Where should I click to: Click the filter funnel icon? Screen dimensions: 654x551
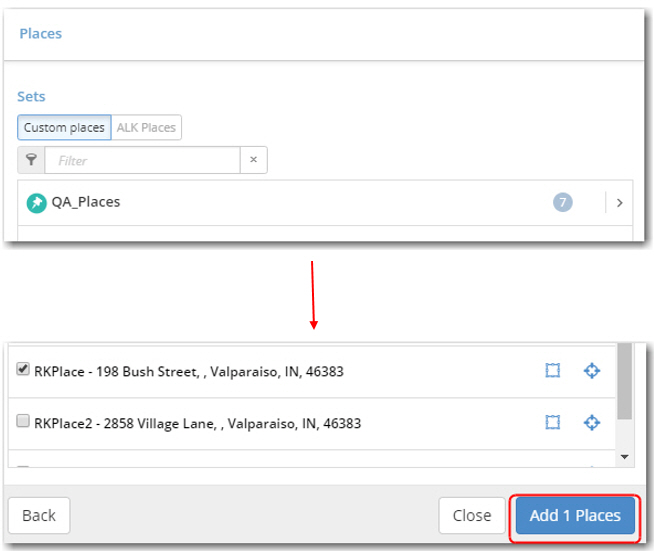tap(31, 160)
